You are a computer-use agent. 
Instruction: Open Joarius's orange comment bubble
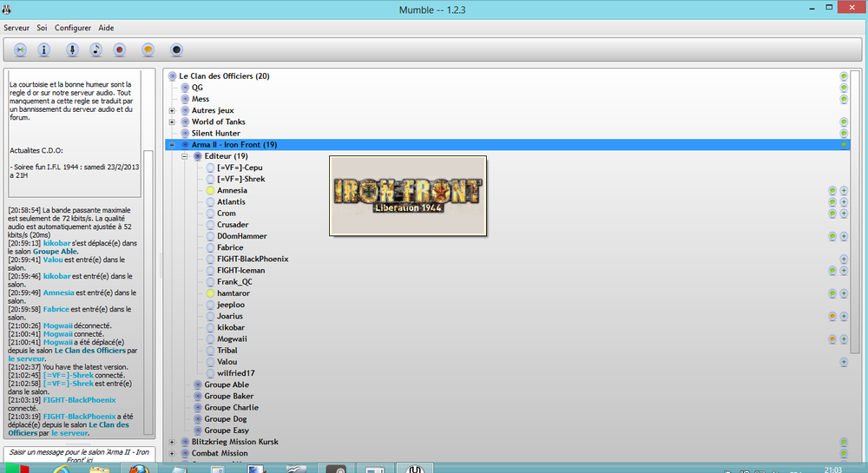coord(832,316)
